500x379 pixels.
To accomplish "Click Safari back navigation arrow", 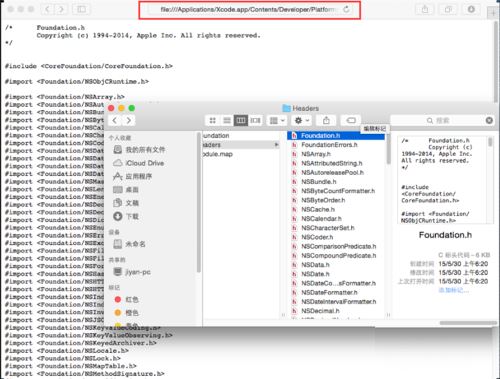I will pyautogui.click(x=47, y=9).
